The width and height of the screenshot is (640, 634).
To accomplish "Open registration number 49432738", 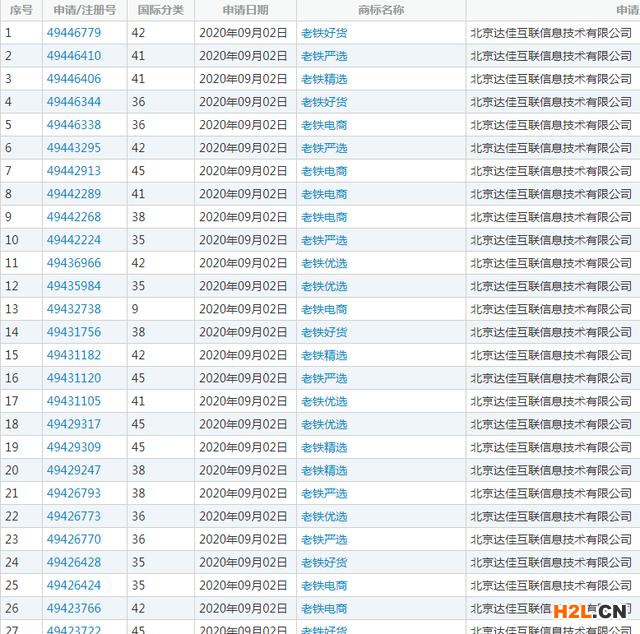I will [x=73, y=309].
